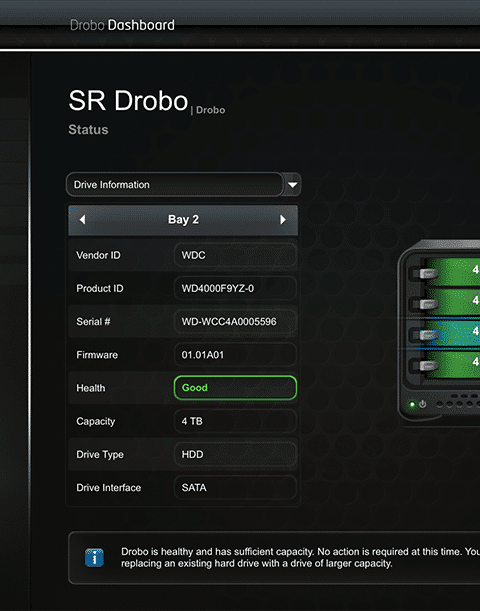Click the Drobo healthy status message text

[300, 558]
